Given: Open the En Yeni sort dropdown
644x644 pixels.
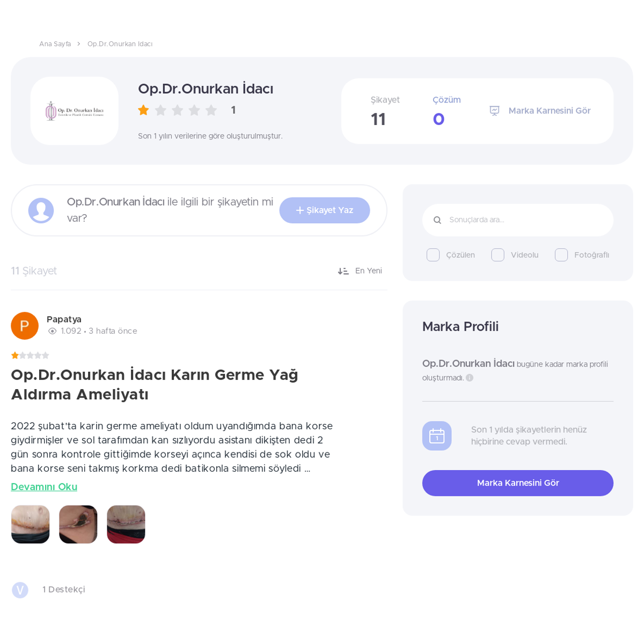Looking at the screenshot, I should pos(360,271).
